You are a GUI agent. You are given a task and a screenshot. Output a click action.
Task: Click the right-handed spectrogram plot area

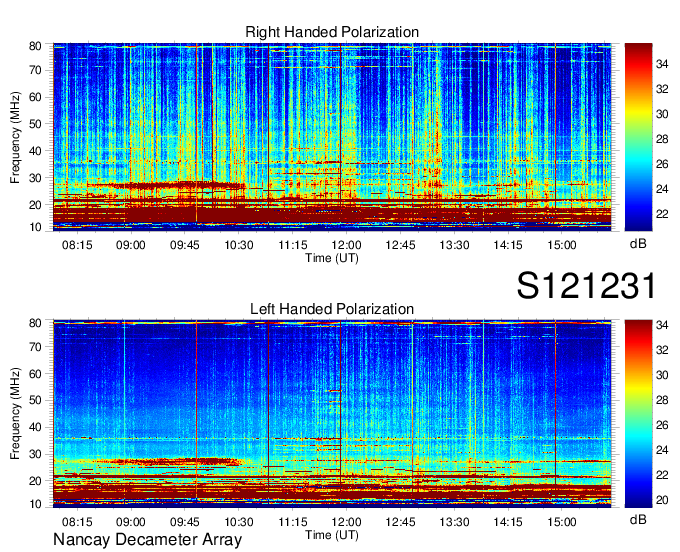332,137
